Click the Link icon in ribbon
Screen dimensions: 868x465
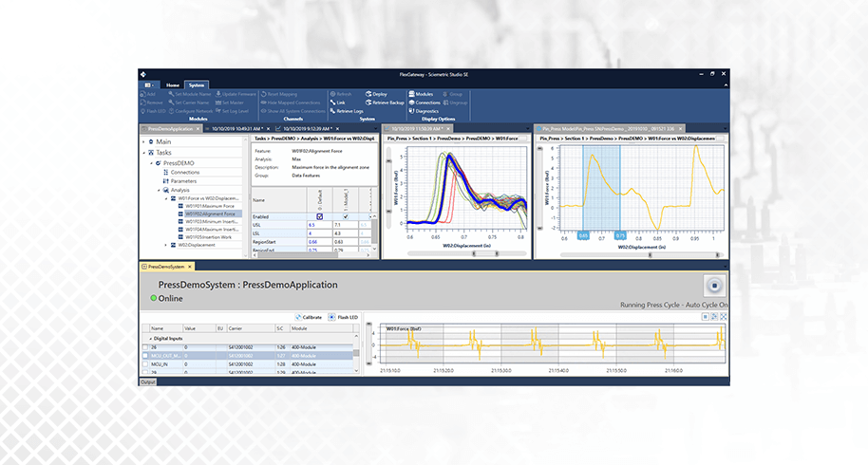coord(331,102)
